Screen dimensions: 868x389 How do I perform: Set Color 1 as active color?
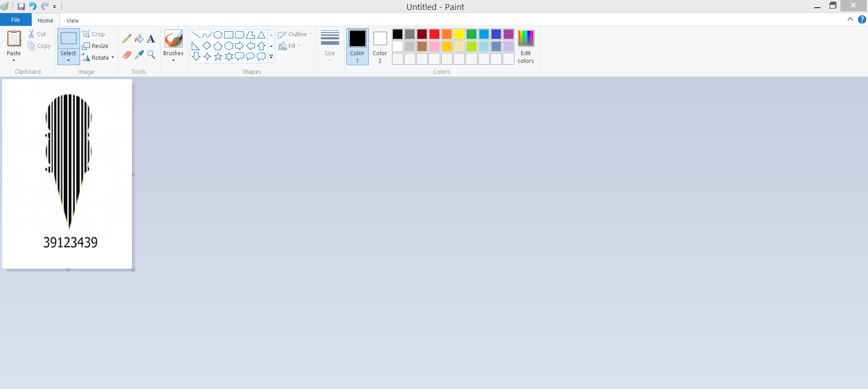[357, 47]
